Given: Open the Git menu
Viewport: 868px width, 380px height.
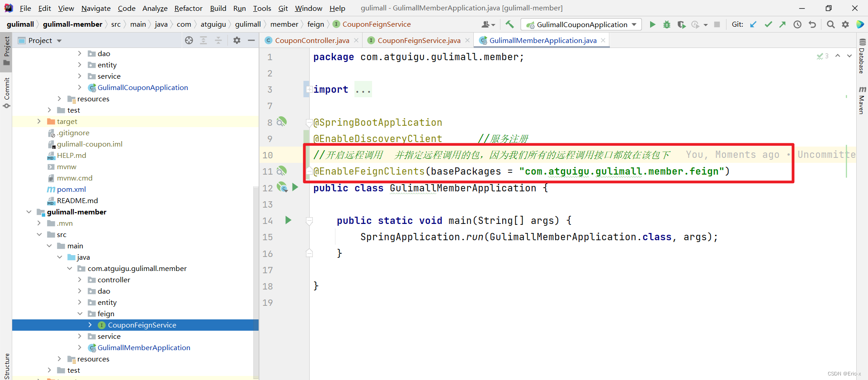Looking at the screenshot, I should pos(283,8).
